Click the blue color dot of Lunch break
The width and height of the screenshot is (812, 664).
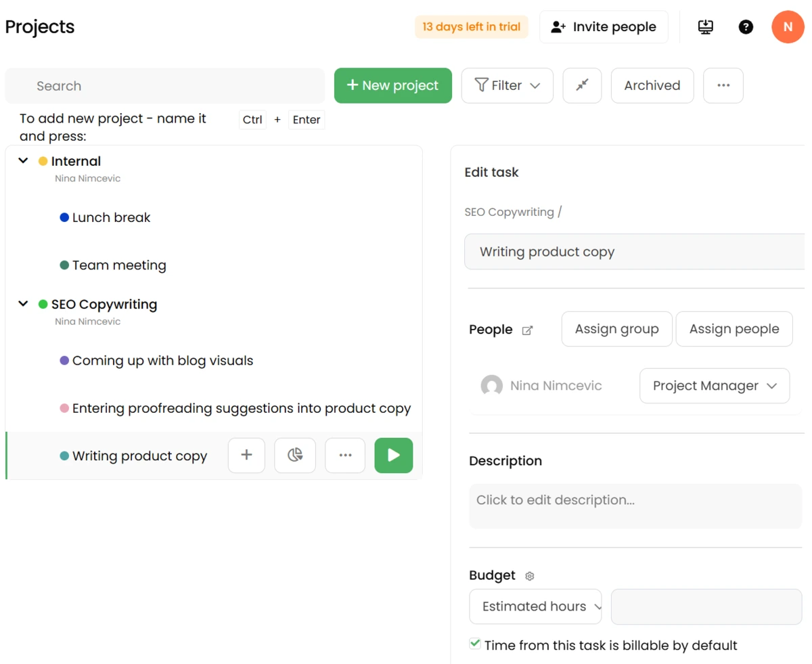[64, 217]
